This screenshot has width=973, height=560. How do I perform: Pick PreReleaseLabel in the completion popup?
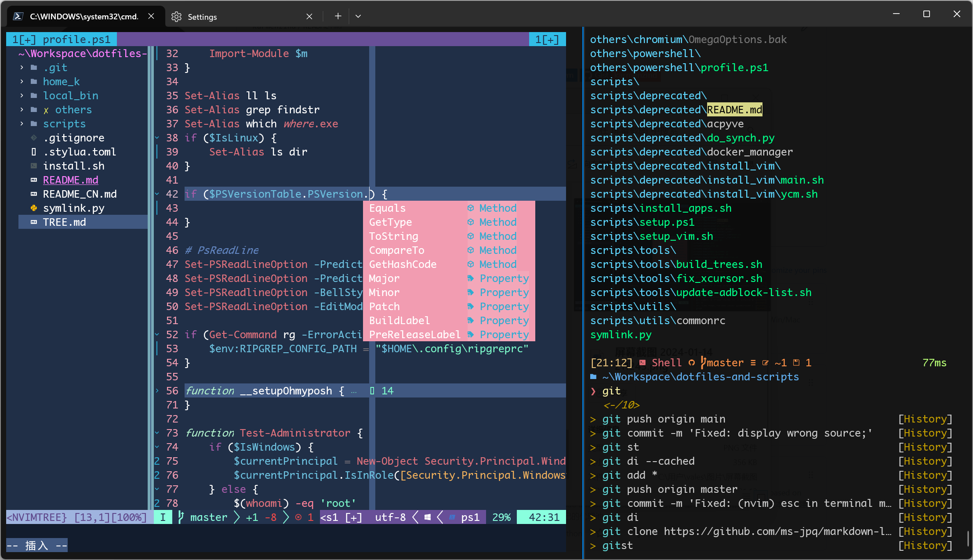414,335
